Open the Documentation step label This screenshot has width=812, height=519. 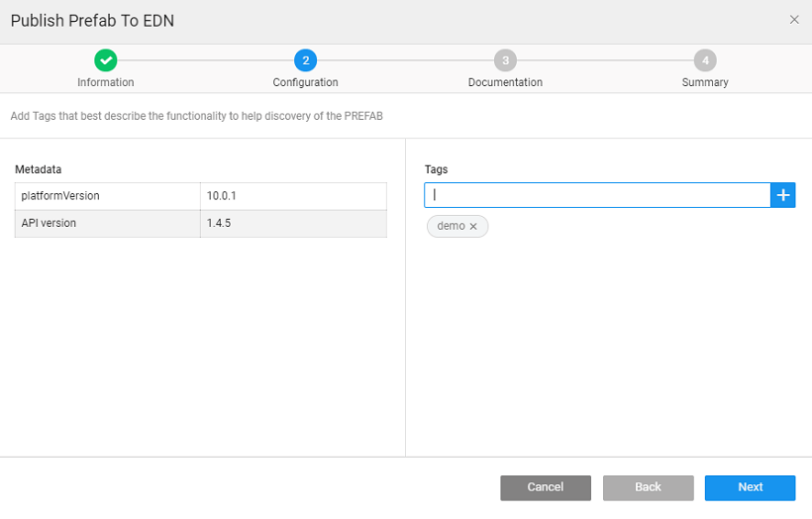pyautogui.click(x=505, y=83)
